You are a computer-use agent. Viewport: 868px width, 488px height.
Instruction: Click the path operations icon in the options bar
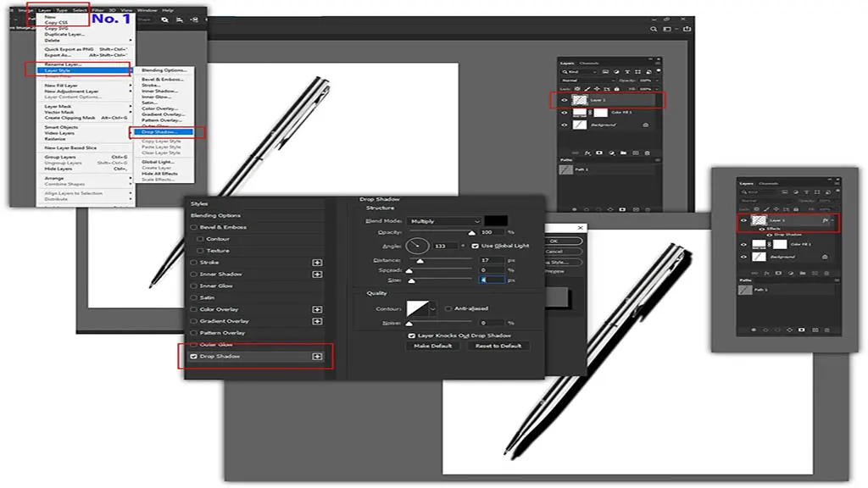pos(165,19)
